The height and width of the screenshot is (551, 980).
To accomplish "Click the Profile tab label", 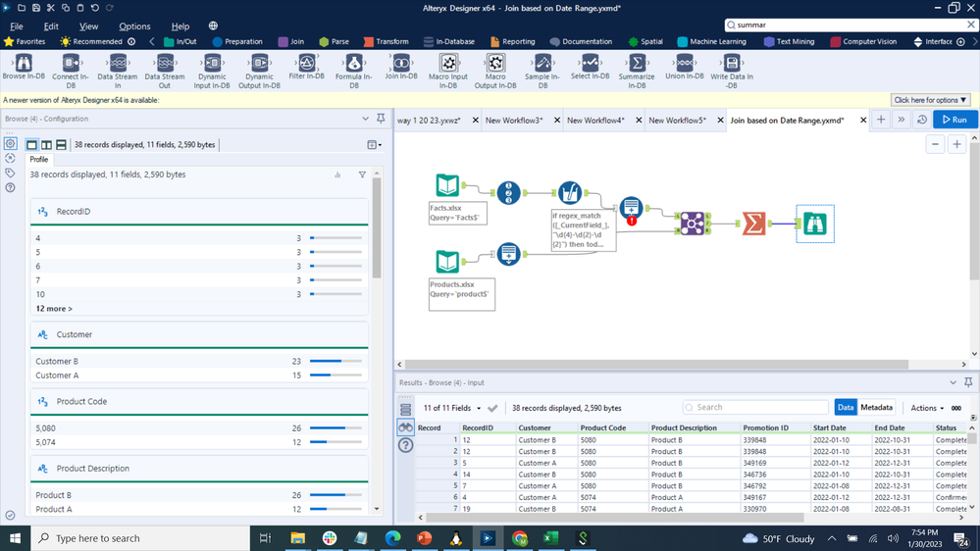I will 39,159.
